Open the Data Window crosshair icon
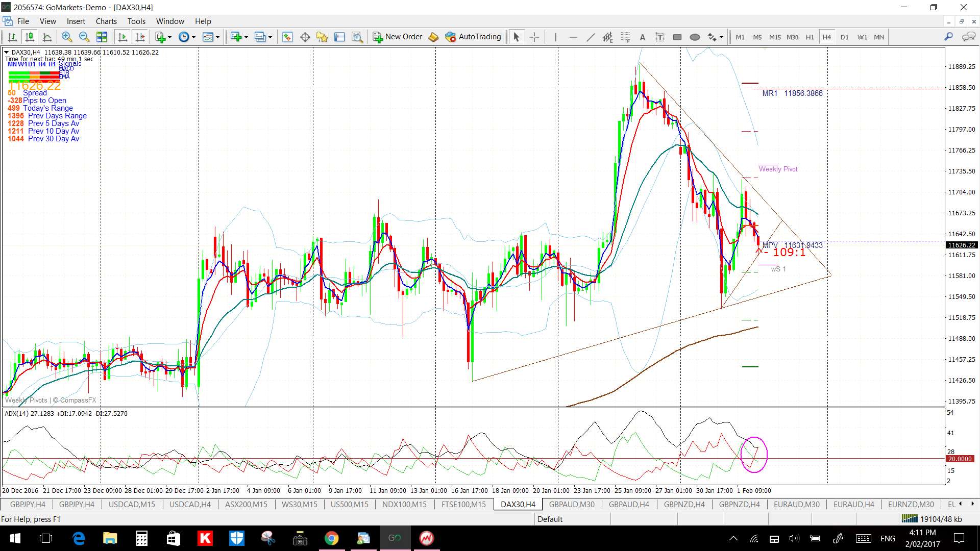 pyautogui.click(x=305, y=37)
